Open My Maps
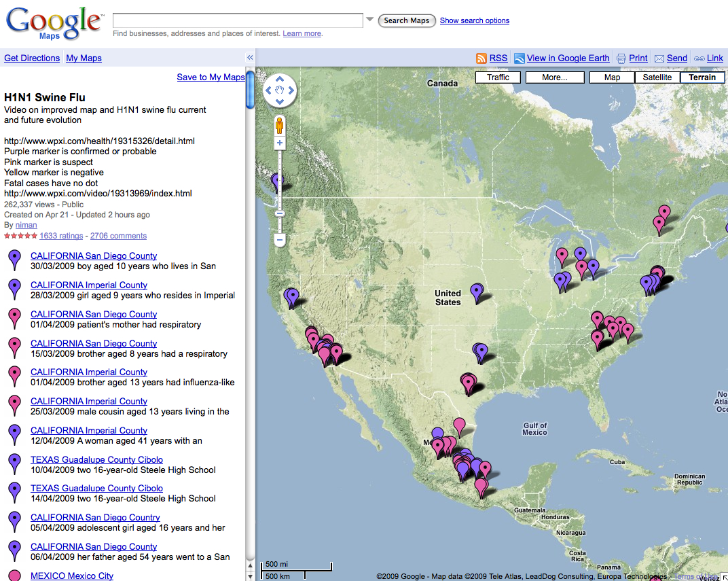This screenshot has width=728, height=581. 84,58
